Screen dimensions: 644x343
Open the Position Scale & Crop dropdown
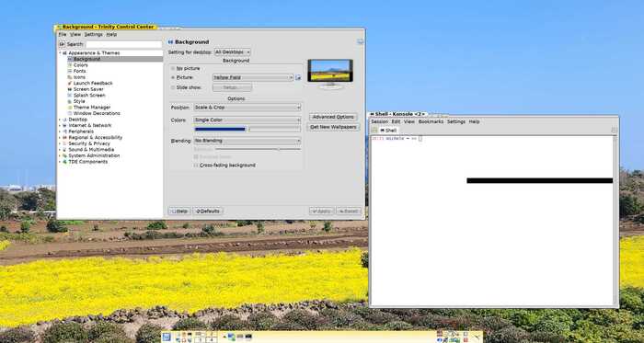pos(247,108)
